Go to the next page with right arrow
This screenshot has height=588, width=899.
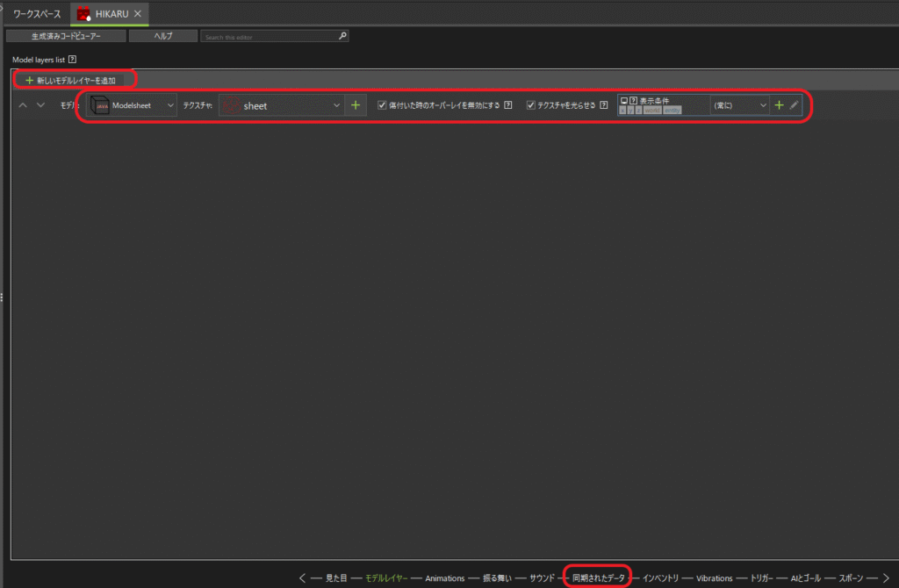pos(885,578)
